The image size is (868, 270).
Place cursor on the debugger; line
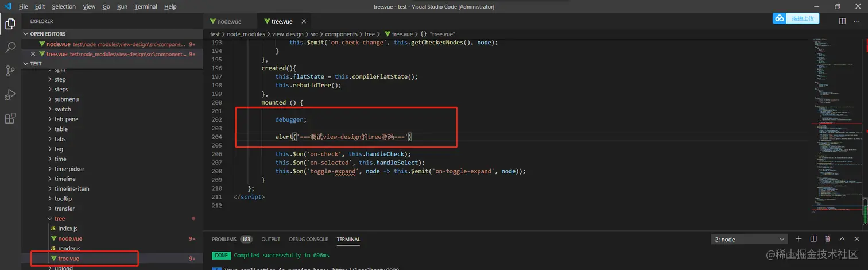click(291, 119)
